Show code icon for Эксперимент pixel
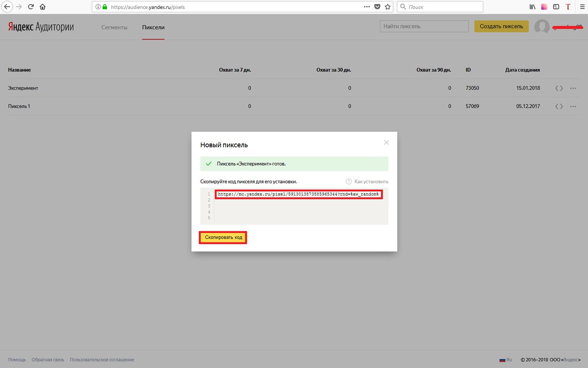 click(x=559, y=88)
